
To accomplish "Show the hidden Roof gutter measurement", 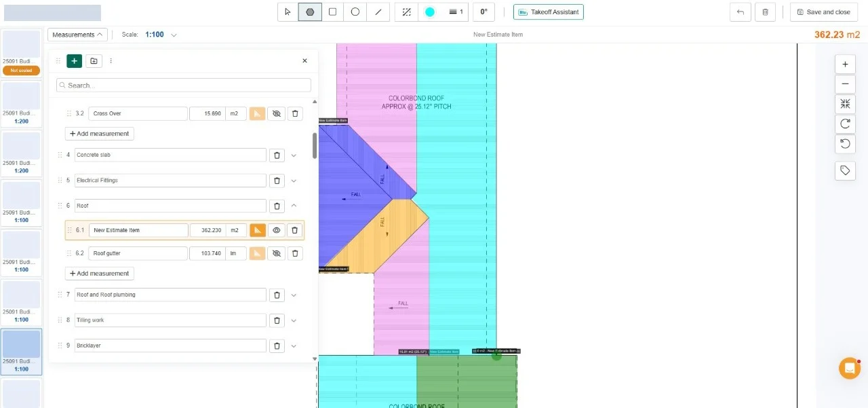I will click(x=276, y=253).
